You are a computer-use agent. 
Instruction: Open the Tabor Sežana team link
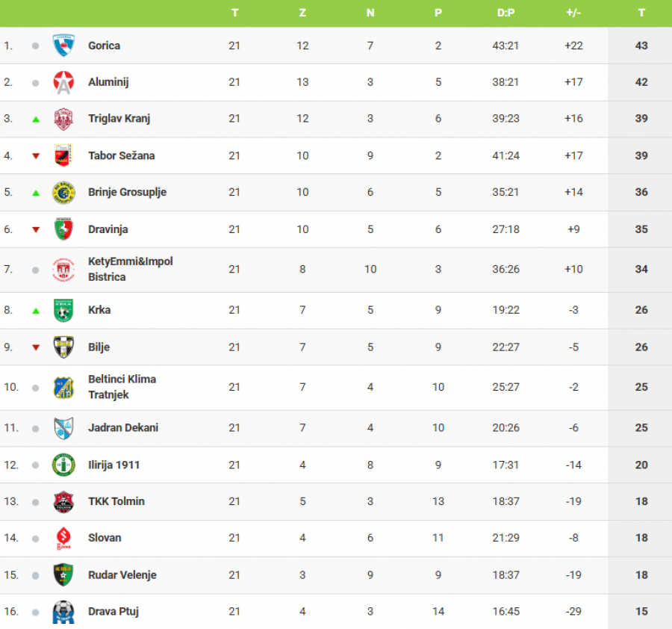coord(121,155)
